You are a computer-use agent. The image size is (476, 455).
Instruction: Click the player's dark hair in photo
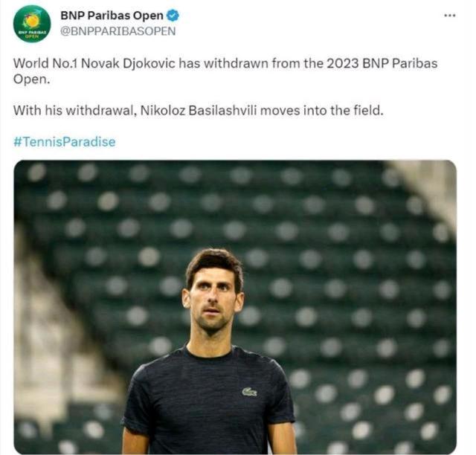pyautogui.click(x=215, y=262)
